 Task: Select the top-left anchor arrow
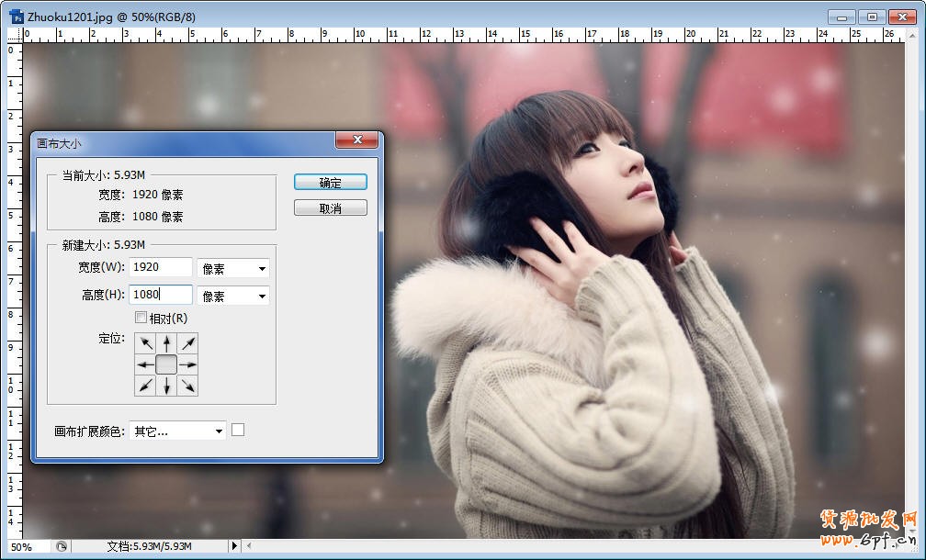pyautogui.click(x=145, y=342)
